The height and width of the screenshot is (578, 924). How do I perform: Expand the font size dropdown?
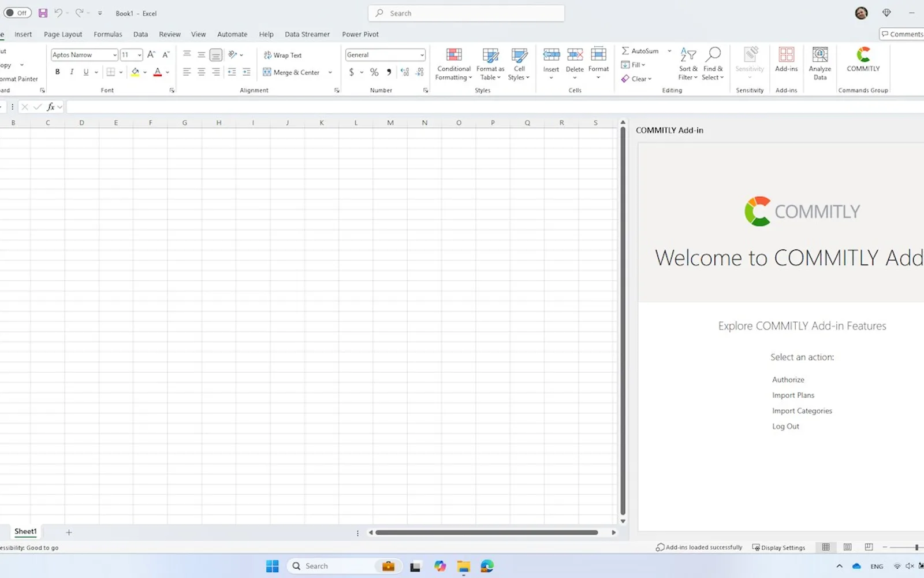pos(139,55)
